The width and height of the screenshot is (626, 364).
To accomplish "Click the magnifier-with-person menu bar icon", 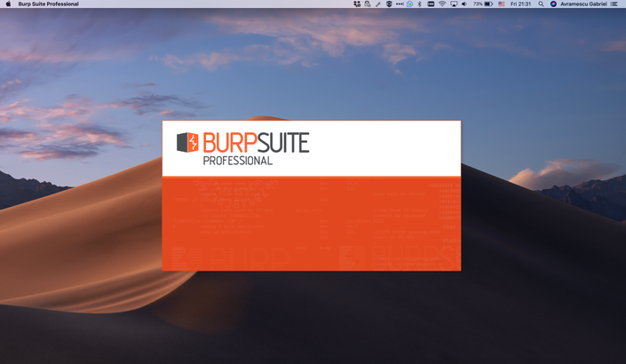I will (x=368, y=4).
